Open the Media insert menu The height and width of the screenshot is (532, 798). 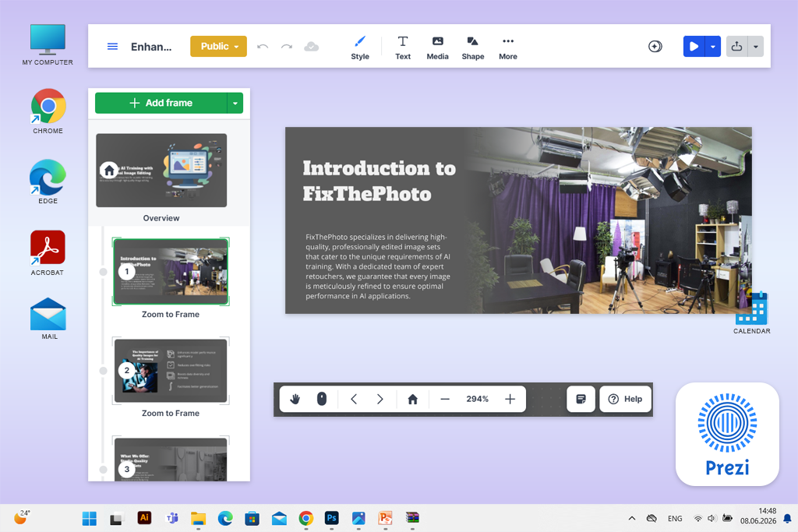click(x=437, y=48)
